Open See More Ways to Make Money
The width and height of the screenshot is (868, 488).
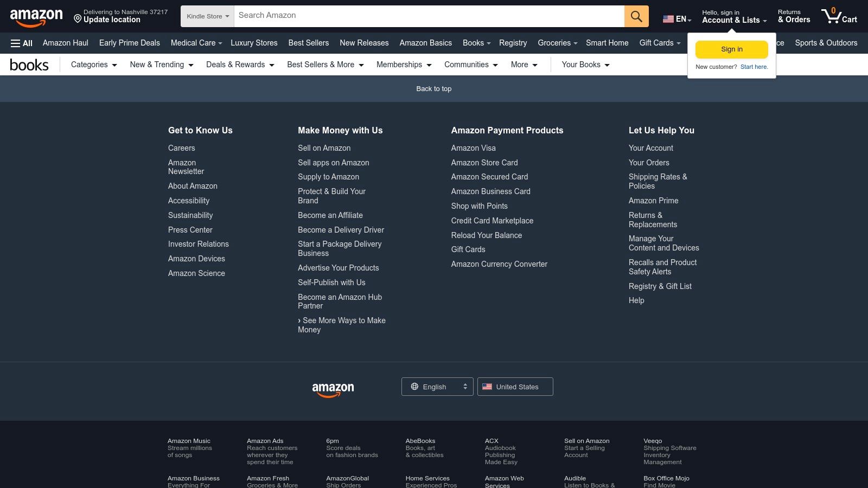tap(342, 325)
